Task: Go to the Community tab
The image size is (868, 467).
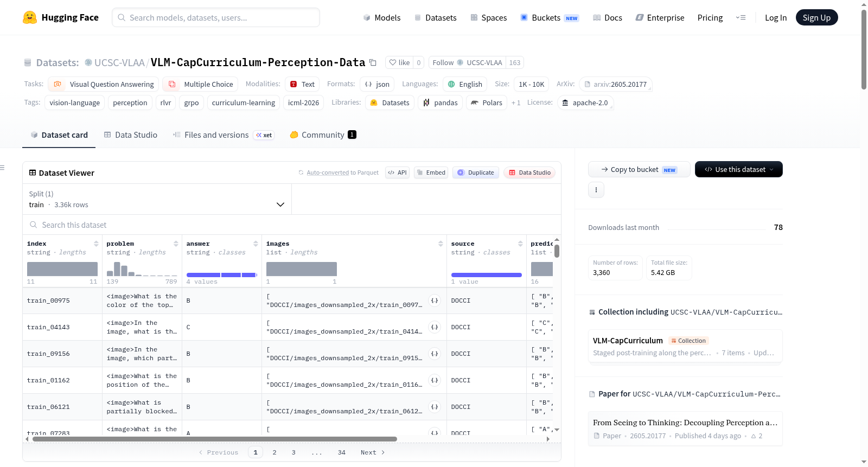Action: coord(323,135)
